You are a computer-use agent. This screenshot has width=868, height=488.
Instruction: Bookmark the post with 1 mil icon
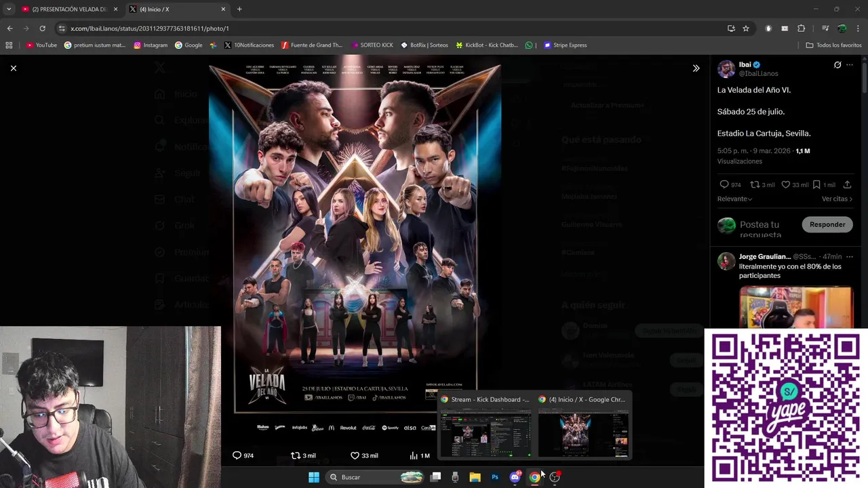(x=825, y=184)
